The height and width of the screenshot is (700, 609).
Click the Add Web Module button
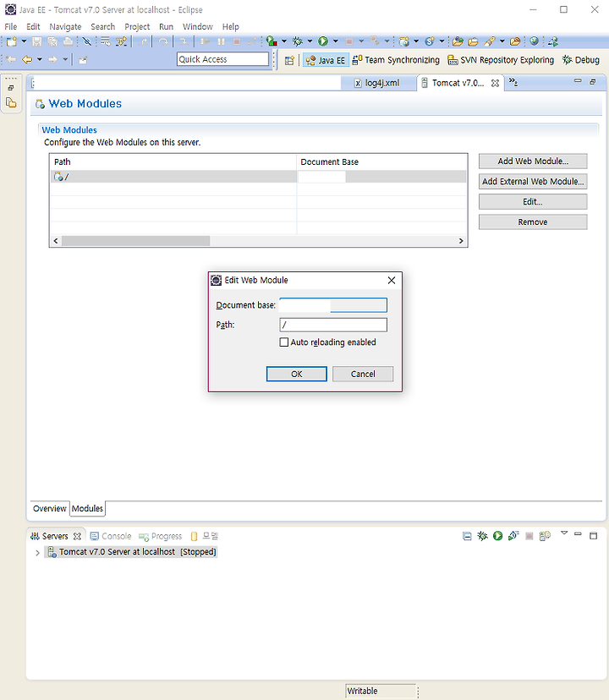(533, 161)
